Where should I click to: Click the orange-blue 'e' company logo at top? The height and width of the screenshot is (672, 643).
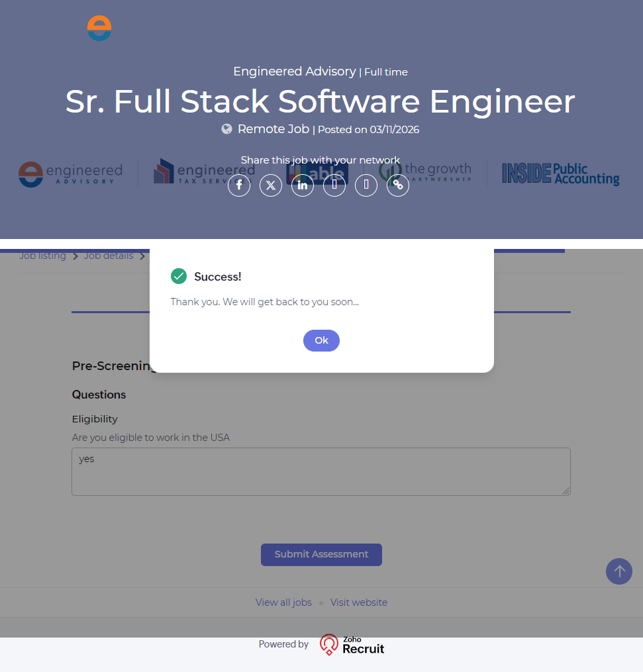[x=99, y=28]
